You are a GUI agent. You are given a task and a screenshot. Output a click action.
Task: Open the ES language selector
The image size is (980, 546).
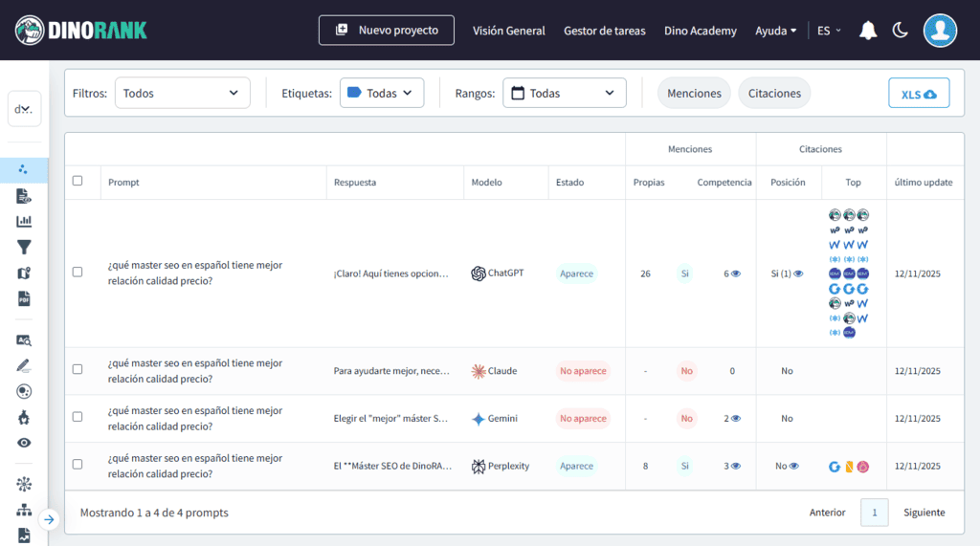pos(830,31)
